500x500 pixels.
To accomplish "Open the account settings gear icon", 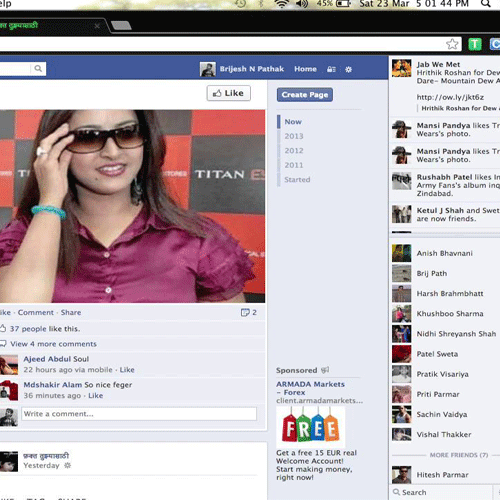I will 348,69.
